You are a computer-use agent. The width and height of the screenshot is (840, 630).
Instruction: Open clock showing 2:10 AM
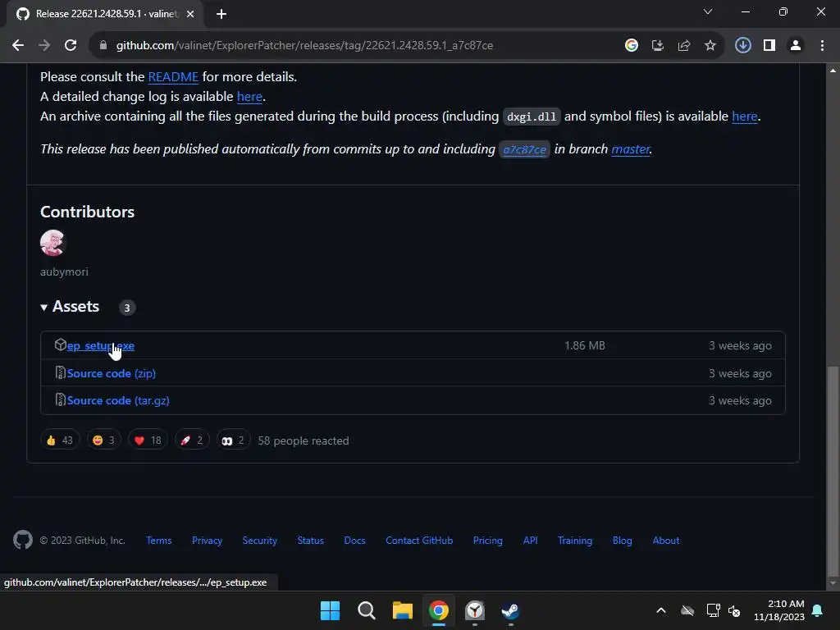click(x=779, y=610)
